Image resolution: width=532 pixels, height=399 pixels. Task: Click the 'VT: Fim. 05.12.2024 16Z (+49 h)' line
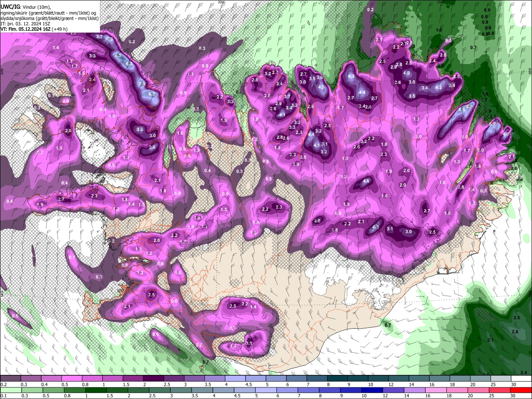(34, 29)
